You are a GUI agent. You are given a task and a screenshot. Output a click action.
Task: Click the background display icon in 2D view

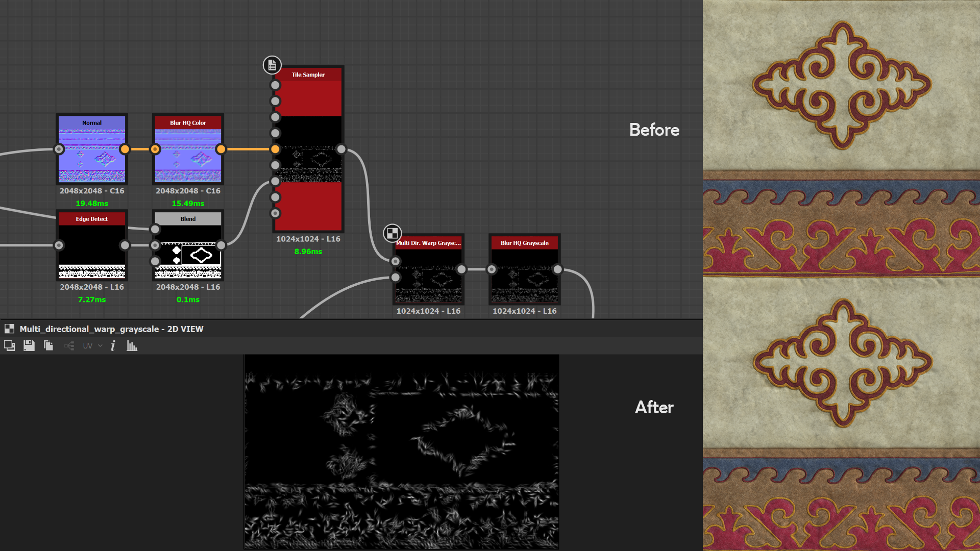pyautogui.click(x=9, y=346)
